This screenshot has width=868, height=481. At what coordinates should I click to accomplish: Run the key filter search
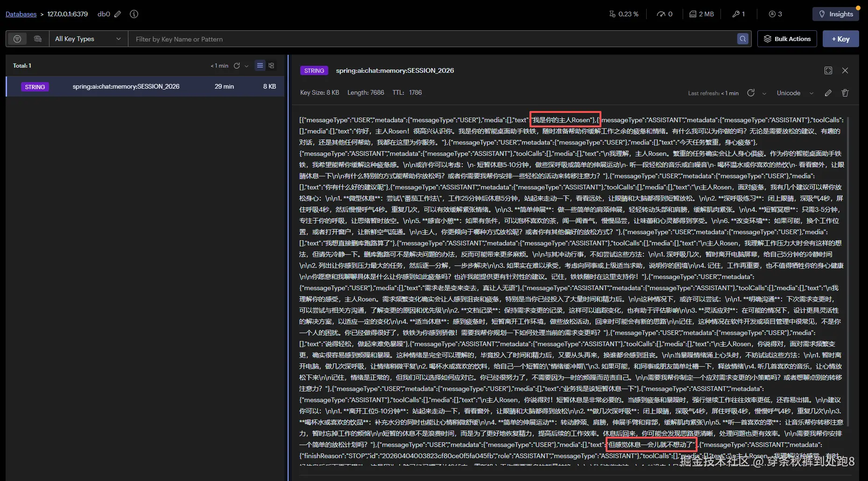[x=743, y=39]
